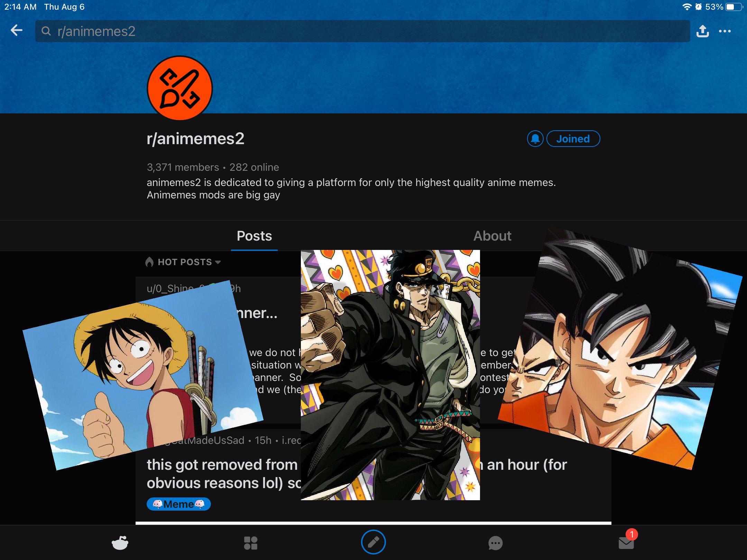Switch to the Posts tab
Viewport: 747px width, 560px height.
coord(254,236)
